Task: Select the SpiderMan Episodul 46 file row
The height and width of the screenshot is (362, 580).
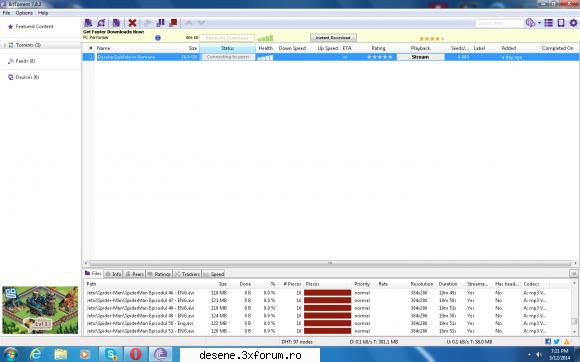Action: tap(328, 292)
